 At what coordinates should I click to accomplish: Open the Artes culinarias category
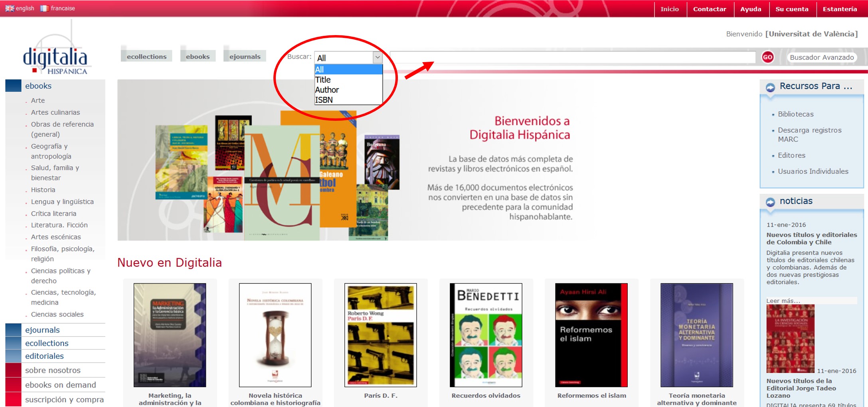55,112
